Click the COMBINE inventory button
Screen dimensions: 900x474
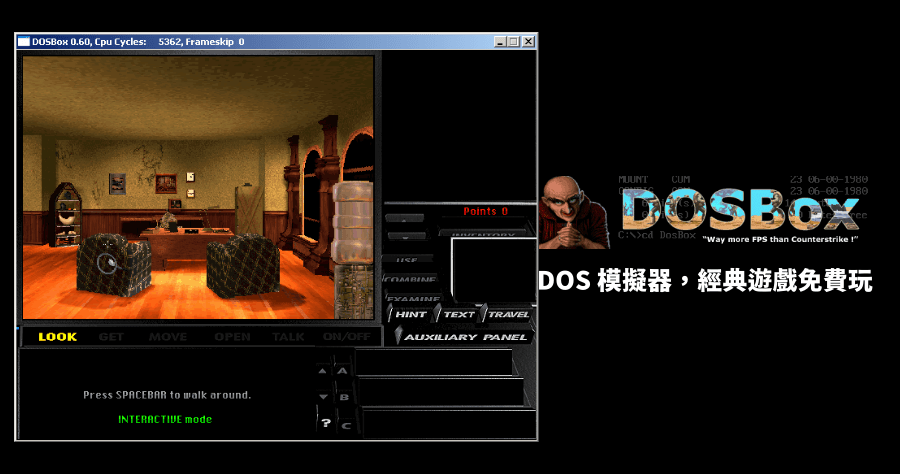pyautogui.click(x=411, y=279)
